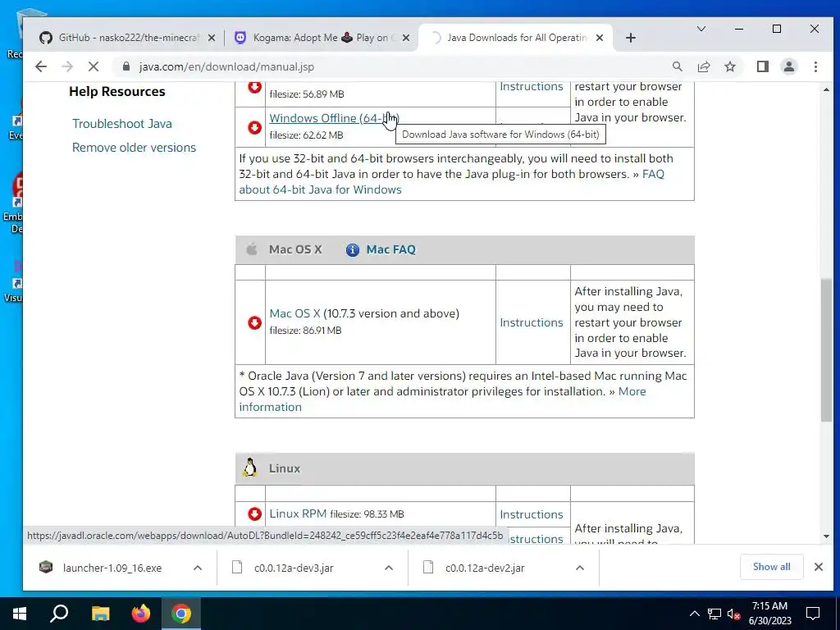Click Help Resources heading text
This screenshot has width=840, height=630.
[116, 92]
